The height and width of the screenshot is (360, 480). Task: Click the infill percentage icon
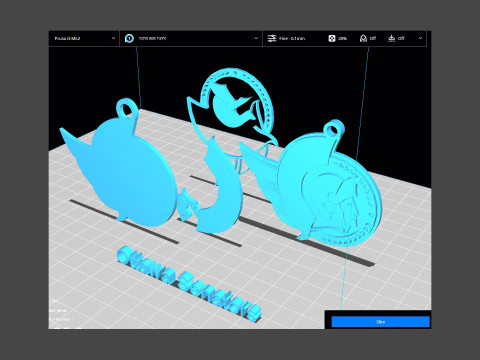(x=332, y=38)
